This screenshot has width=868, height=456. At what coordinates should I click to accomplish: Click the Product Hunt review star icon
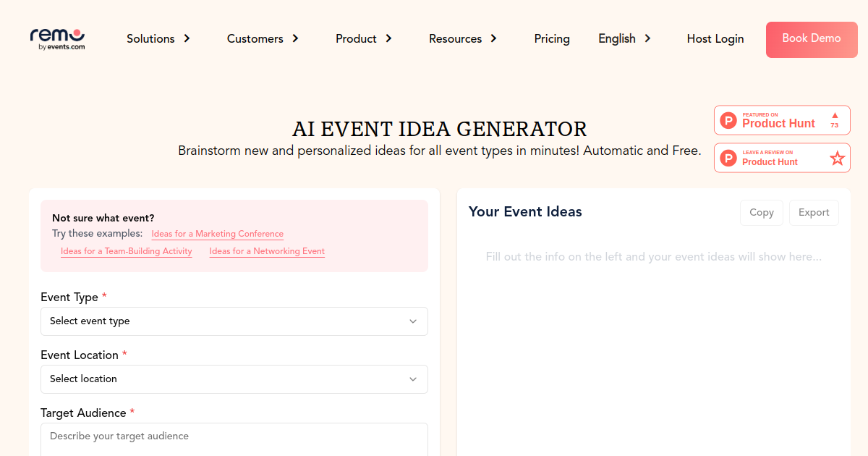(x=837, y=158)
